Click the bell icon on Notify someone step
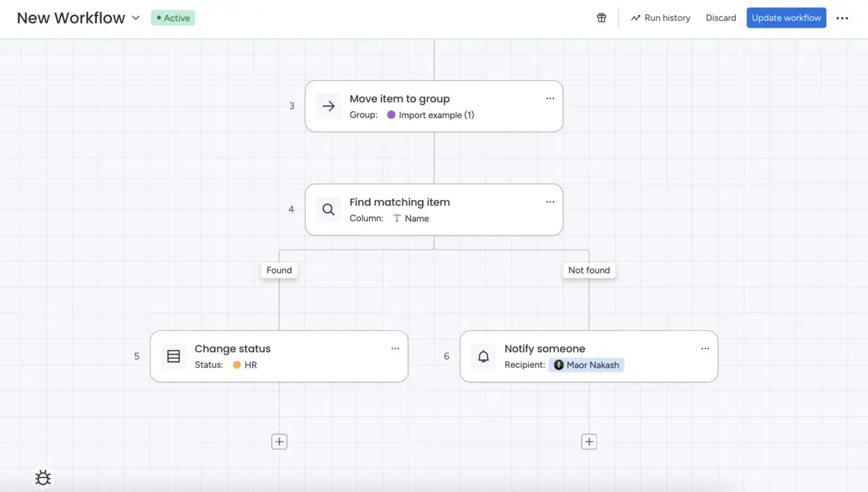 (484, 356)
